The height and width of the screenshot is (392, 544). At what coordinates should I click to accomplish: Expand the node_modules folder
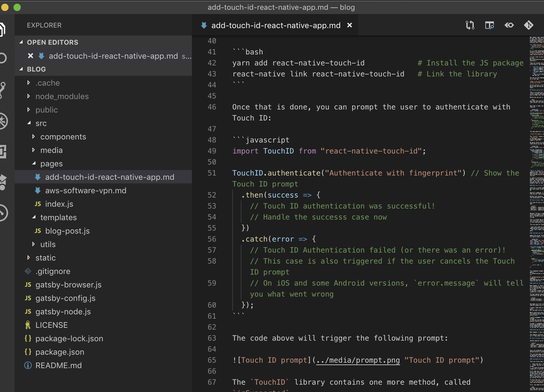pyautogui.click(x=29, y=96)
